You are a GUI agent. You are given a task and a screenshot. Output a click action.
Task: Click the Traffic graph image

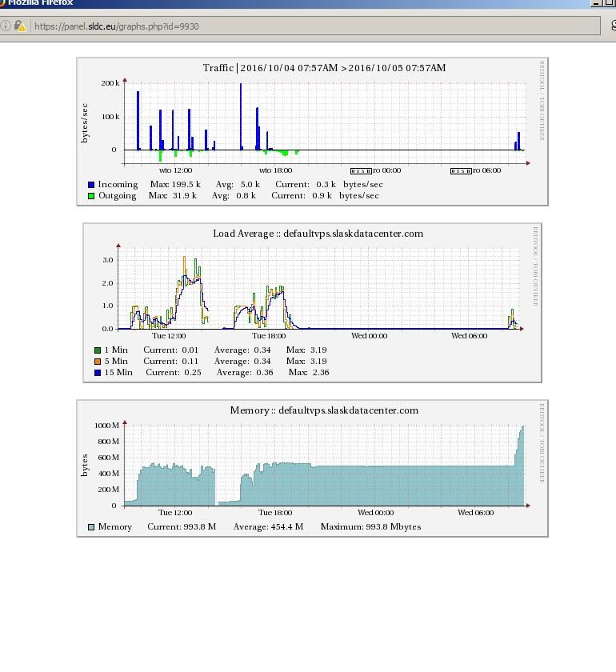313,132
